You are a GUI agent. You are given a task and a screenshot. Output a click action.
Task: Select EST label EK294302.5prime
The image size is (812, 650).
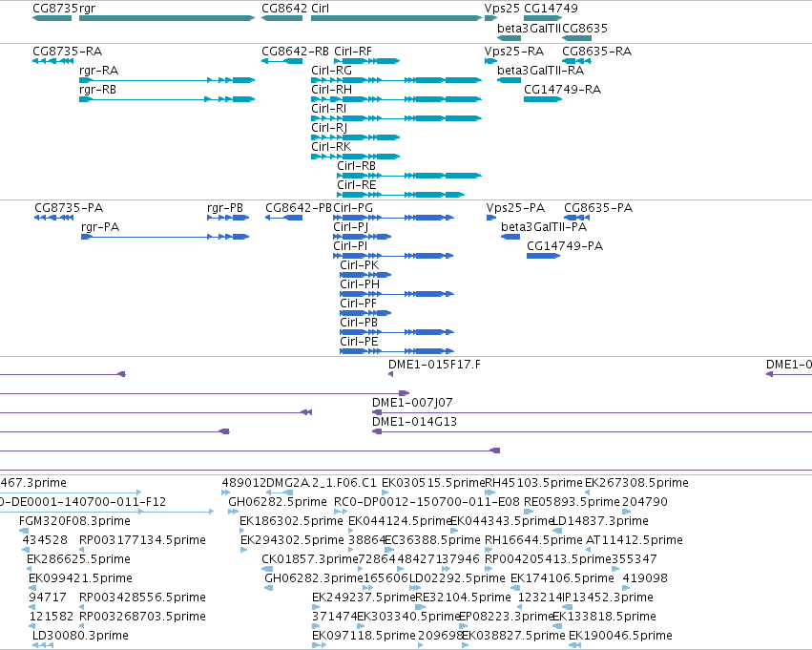(292, 540)
